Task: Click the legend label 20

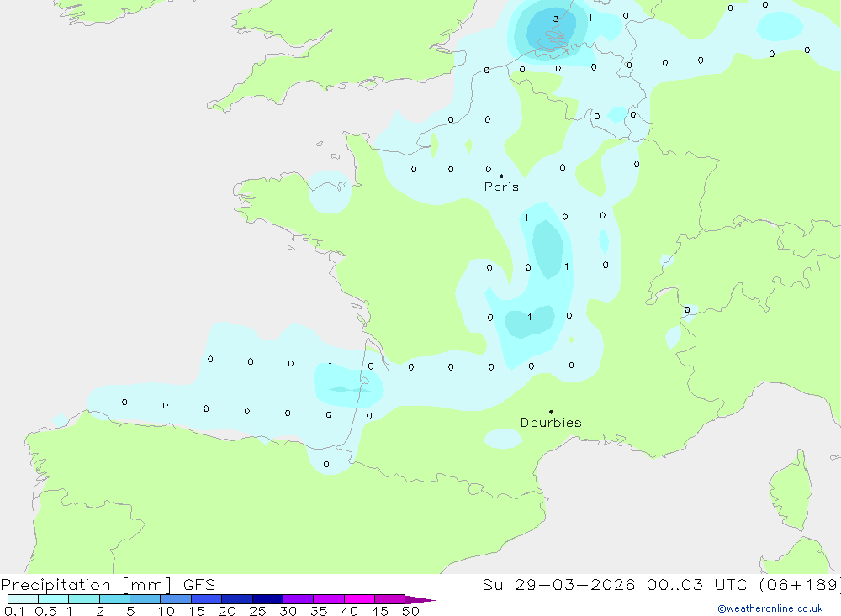Action: (227, 611)
